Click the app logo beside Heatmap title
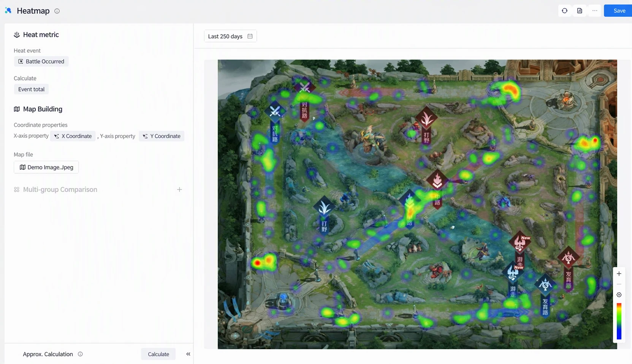Viewport: 632px width, 364px height. coord(8,11)
